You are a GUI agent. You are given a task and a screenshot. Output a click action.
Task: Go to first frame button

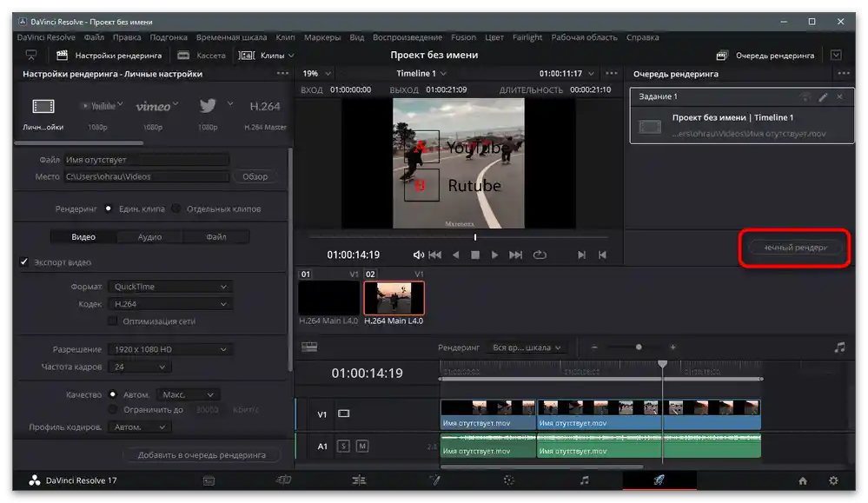click(x=602, y=255)
